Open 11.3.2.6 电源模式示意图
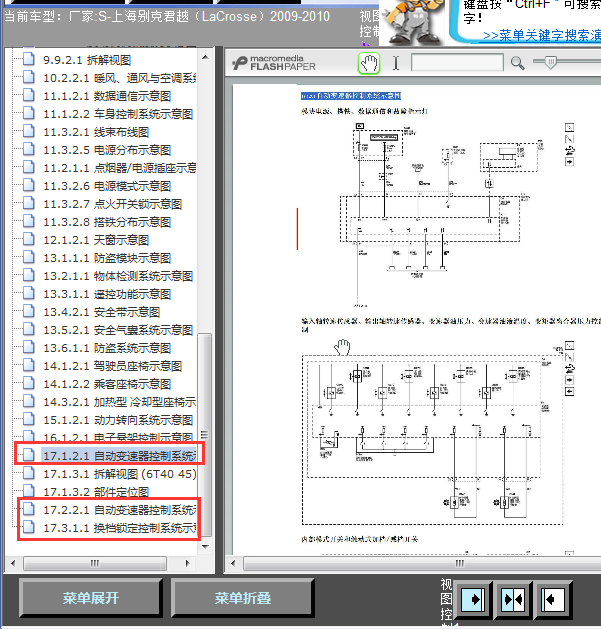This screenshot has height=629, width=601. point(107,186)
